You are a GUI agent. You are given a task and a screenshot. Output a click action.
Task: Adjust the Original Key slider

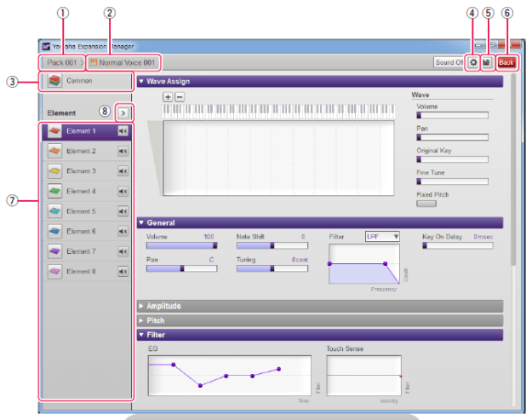(x=453, y=159)
